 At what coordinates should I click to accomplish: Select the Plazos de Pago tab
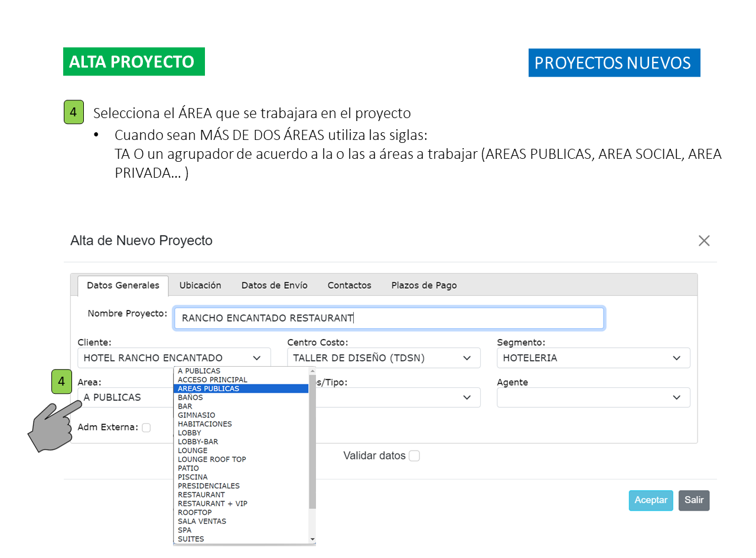pos(423,285)
